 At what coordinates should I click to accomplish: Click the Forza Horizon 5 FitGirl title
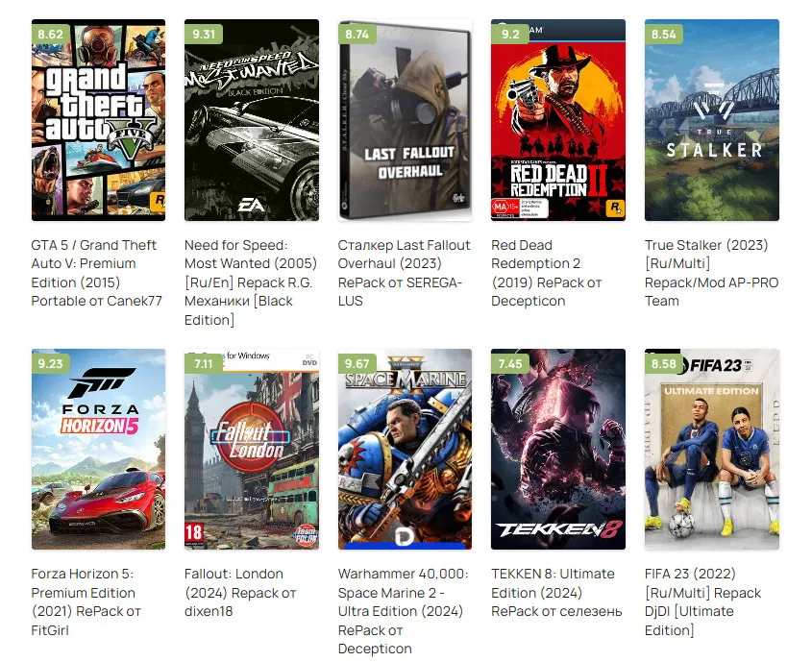[x=86, y=602]
